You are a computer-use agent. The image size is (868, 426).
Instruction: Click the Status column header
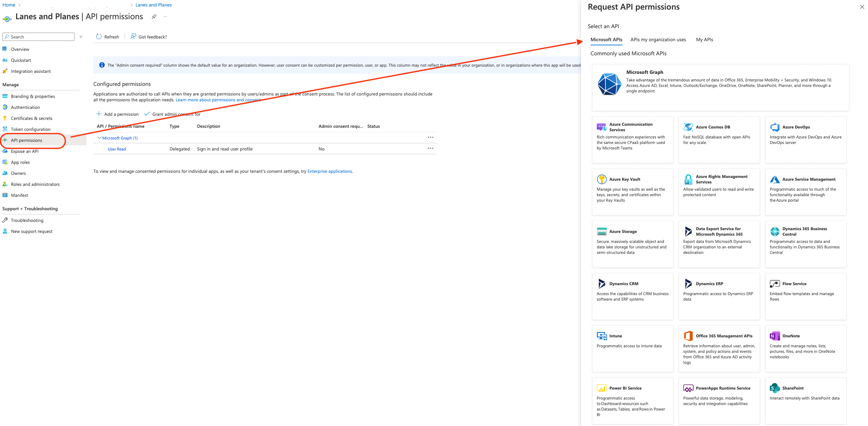point(374,126)
